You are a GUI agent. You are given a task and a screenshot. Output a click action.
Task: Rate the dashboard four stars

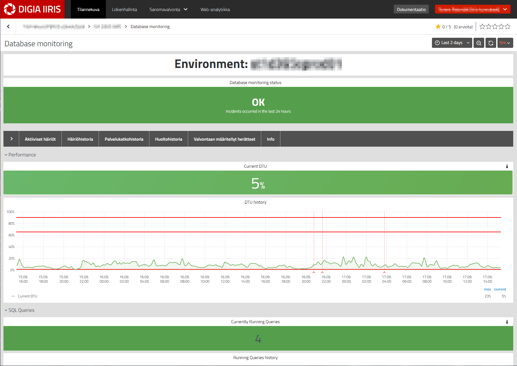pos(501,26)
